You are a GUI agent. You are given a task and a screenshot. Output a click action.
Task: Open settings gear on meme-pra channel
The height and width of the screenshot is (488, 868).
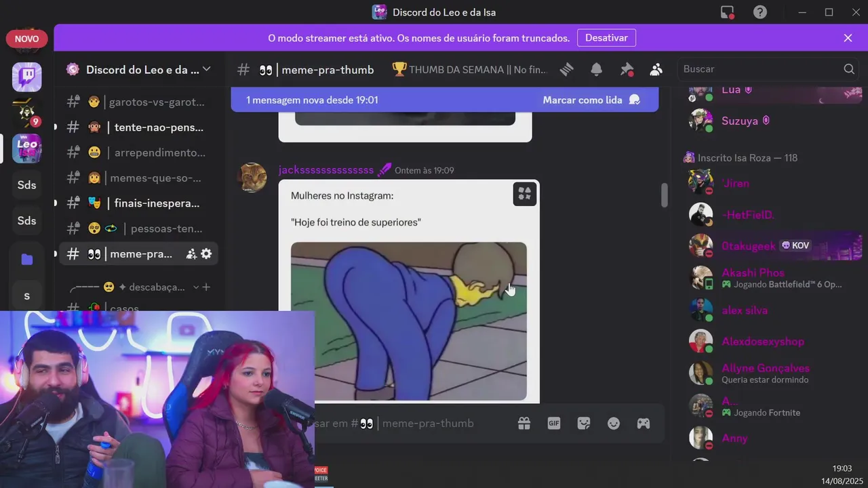[x=206, y=254]
